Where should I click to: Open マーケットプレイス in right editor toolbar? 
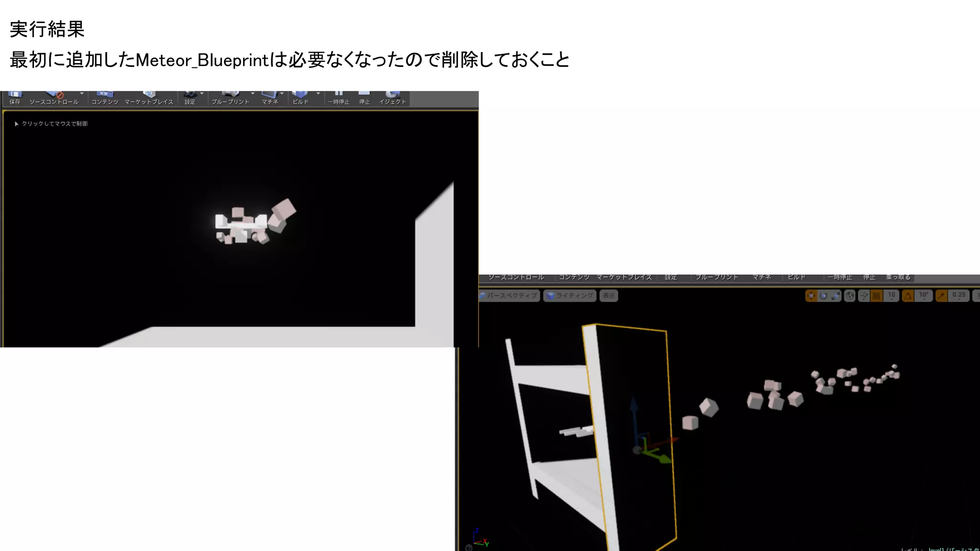tap(624, 277)
